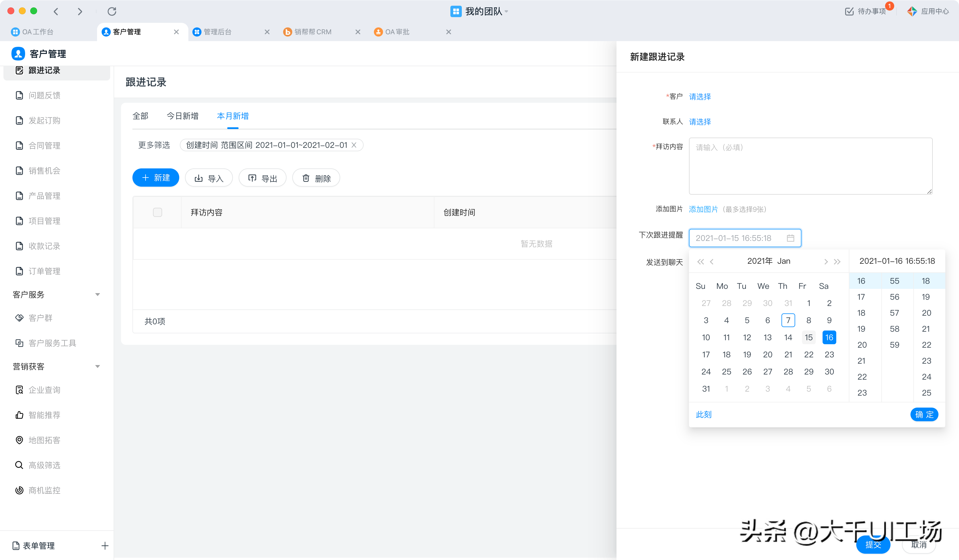Image resolution: width=959 pixels, height=560 pixels.
Task: Click the navigate back arrow
Action: 56,11
